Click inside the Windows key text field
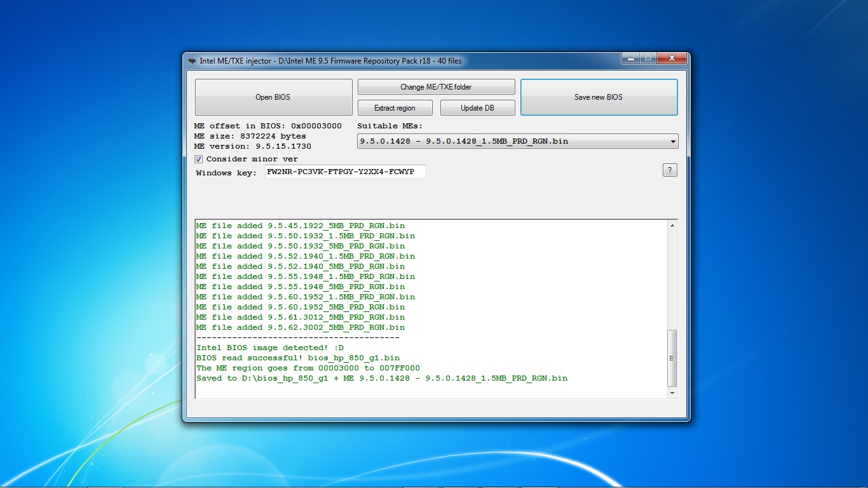The height and width of the screenshot is (488, 868). (345, 172)
